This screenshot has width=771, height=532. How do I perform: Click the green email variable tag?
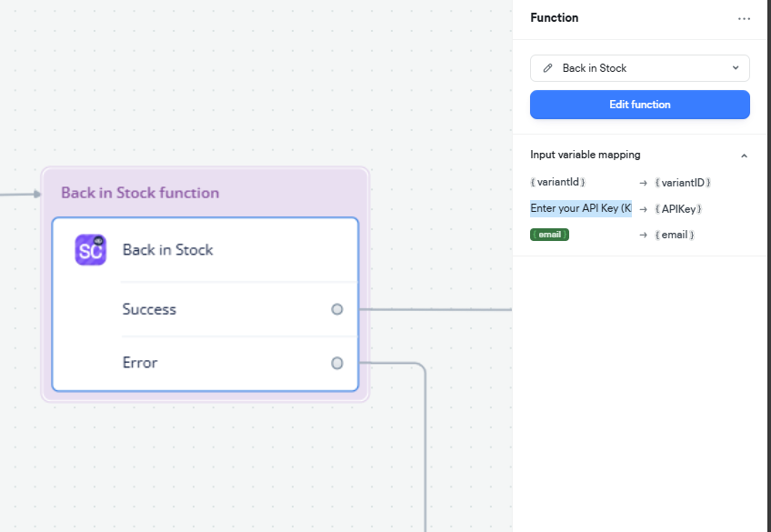[549, 236]
